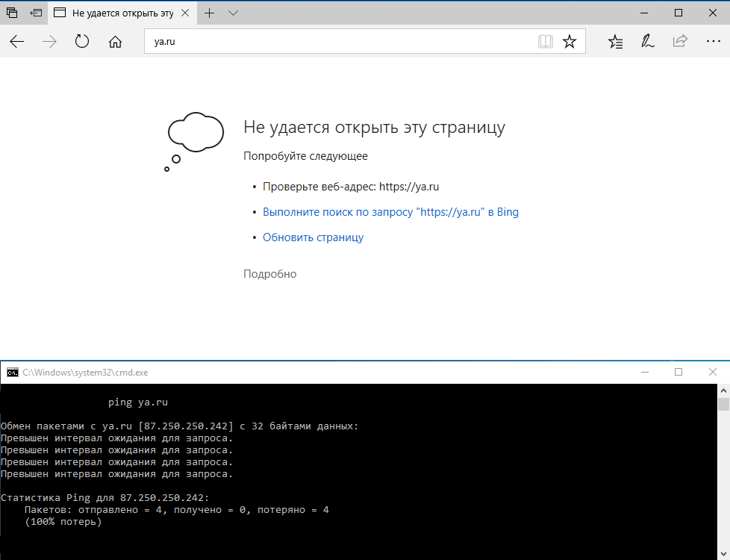The height and width of the screenshot is (560, 730).
Task: Expand tab previews chevron
Action: coord(233,13)
